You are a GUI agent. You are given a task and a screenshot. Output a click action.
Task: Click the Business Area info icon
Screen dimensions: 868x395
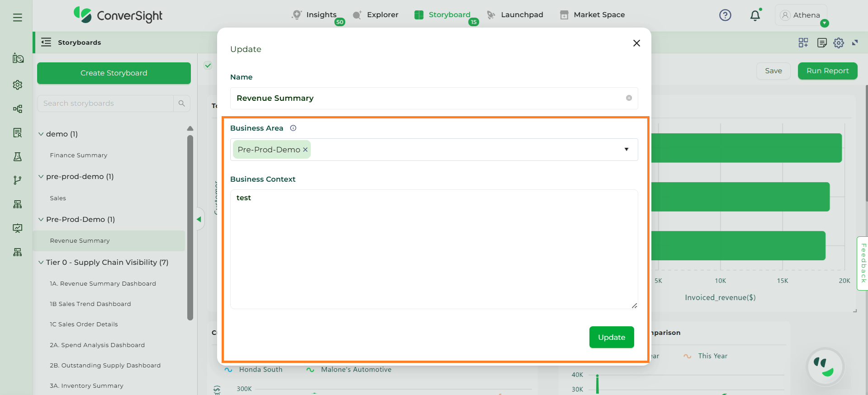[293, 128]
